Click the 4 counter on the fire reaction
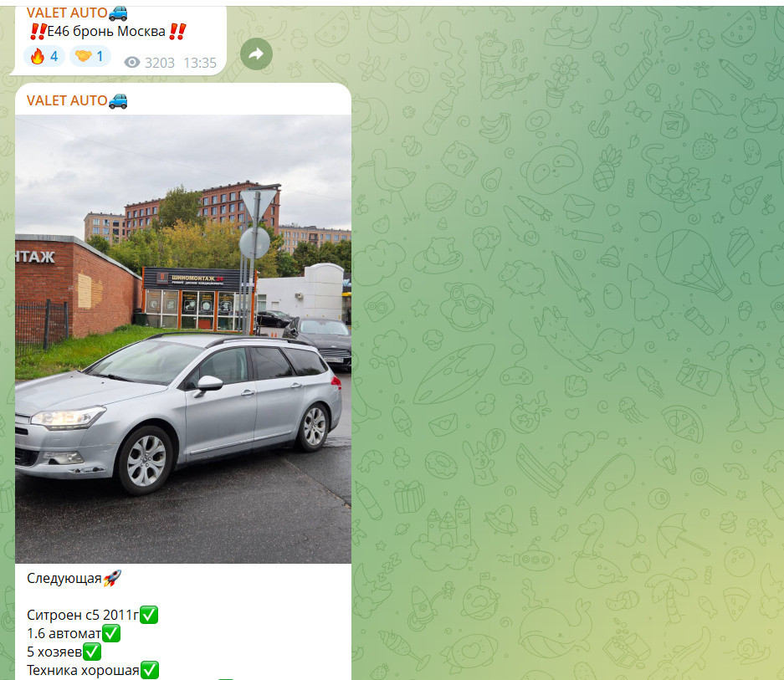Screen dimensions: 784x680 coord(52,56)
